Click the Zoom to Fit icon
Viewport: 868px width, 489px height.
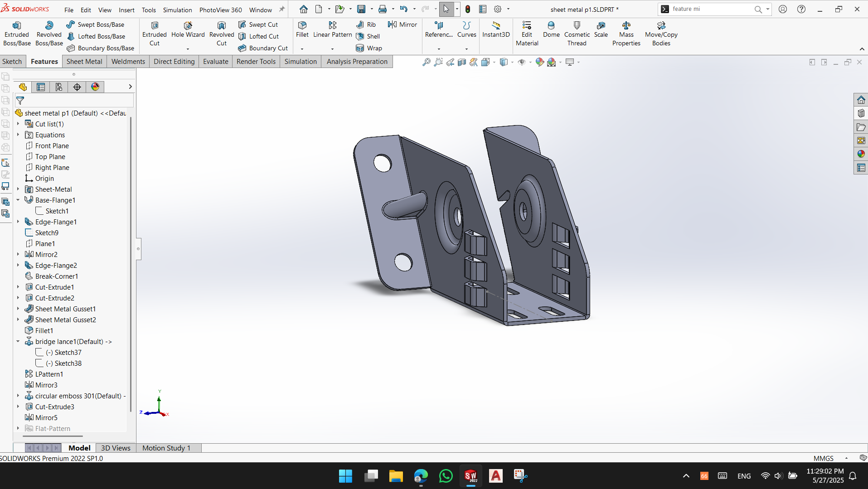(426, 62)
